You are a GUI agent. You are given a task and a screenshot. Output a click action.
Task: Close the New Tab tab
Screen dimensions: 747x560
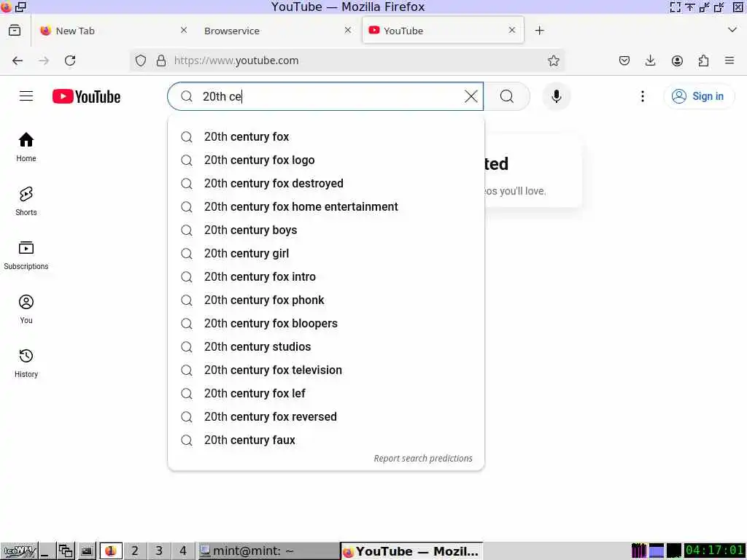(184, 30)
